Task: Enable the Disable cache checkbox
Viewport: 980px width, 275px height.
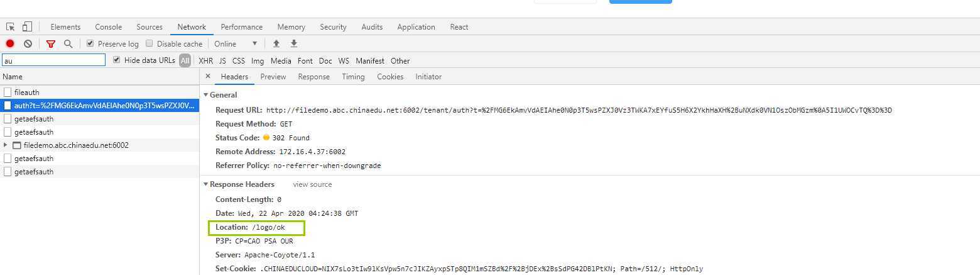Action: coord(150,43)
